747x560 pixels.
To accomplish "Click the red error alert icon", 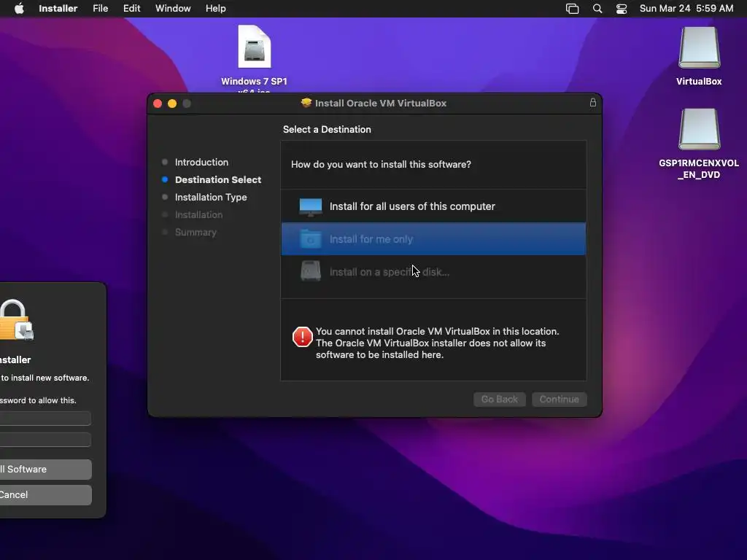I will point(302,337).
